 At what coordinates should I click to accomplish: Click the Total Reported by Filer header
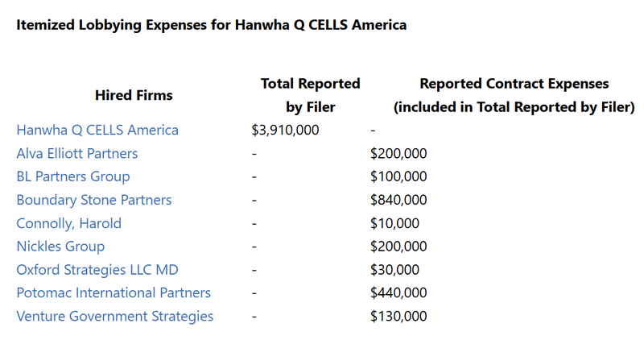click(x=310, y=95)
